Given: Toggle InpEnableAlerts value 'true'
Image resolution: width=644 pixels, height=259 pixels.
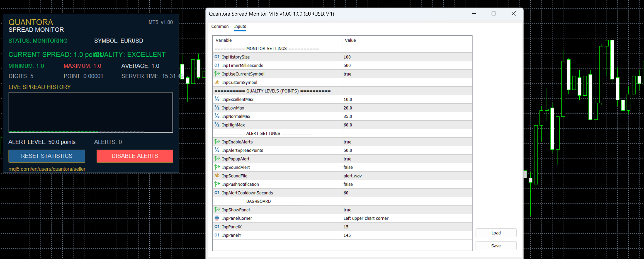Looking at the screenshot, I should 407,142.
